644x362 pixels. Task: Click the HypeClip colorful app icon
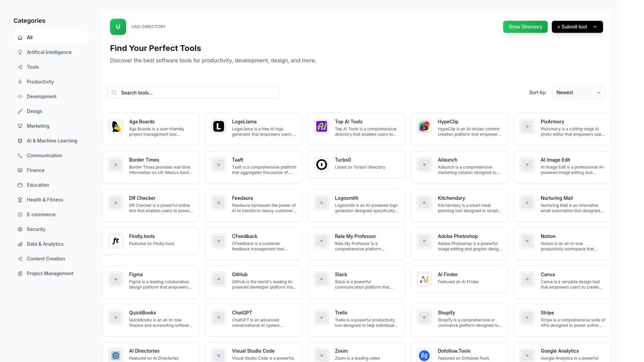(x=424, y=126)
